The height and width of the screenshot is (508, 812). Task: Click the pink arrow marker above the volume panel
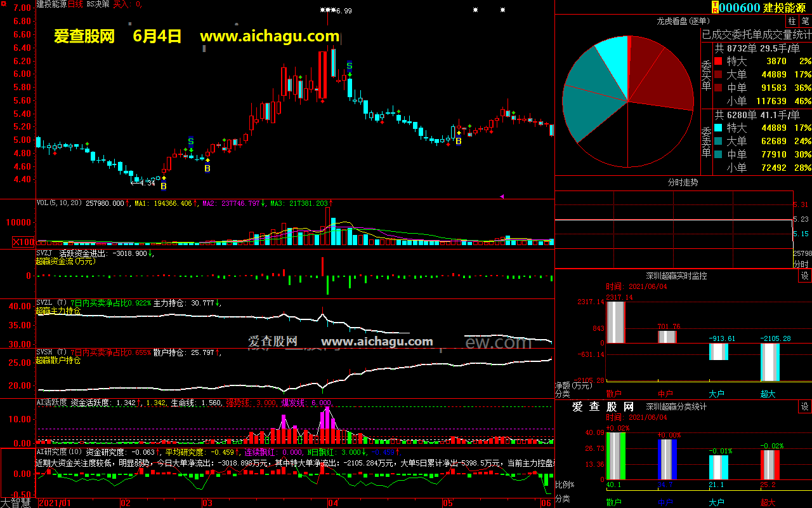pos(502,197)
